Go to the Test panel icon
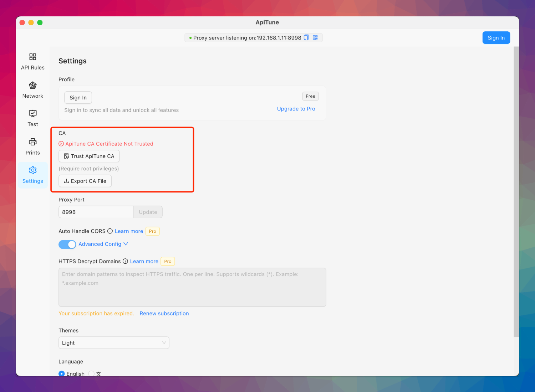Screen dimensions: 535x392 coord(32,114)
